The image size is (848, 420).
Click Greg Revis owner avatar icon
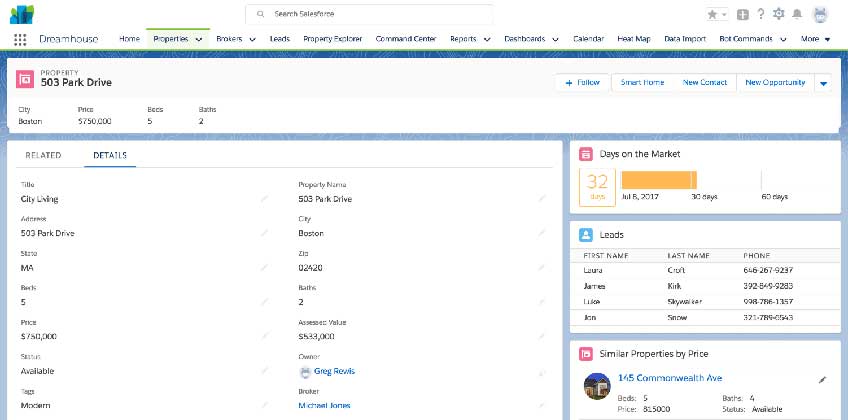pos(305,371)
